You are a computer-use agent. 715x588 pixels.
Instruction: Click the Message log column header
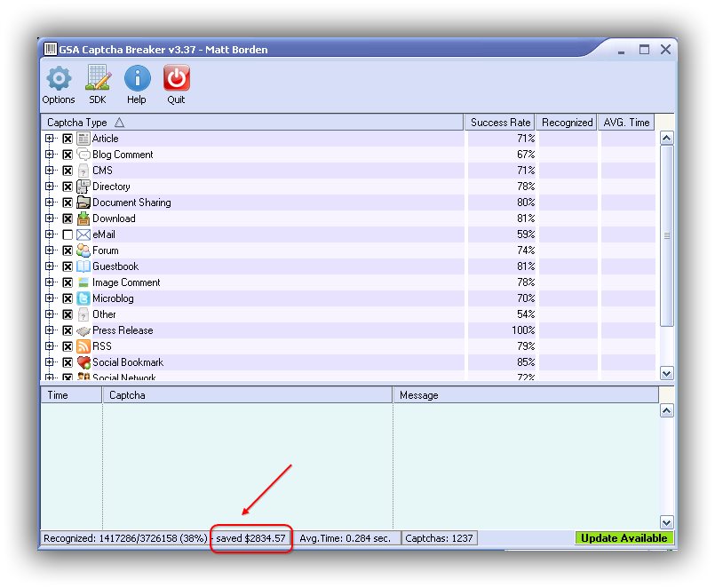tap(526, 395)
